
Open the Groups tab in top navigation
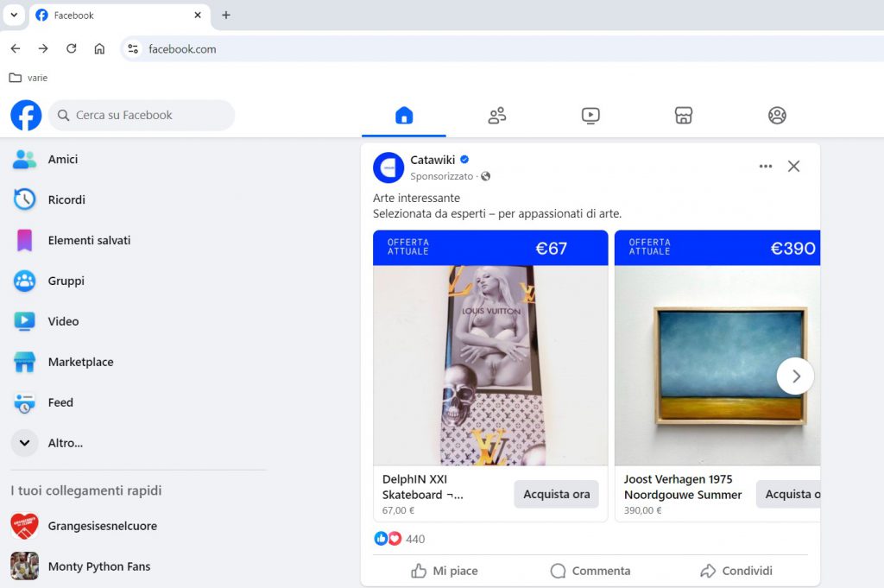pyautogui.click(x=777, y=116)
